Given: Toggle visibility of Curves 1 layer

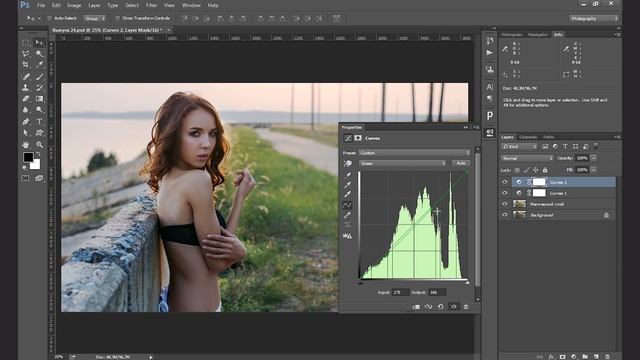Looking at the screenshot, I should coord(505,193).
